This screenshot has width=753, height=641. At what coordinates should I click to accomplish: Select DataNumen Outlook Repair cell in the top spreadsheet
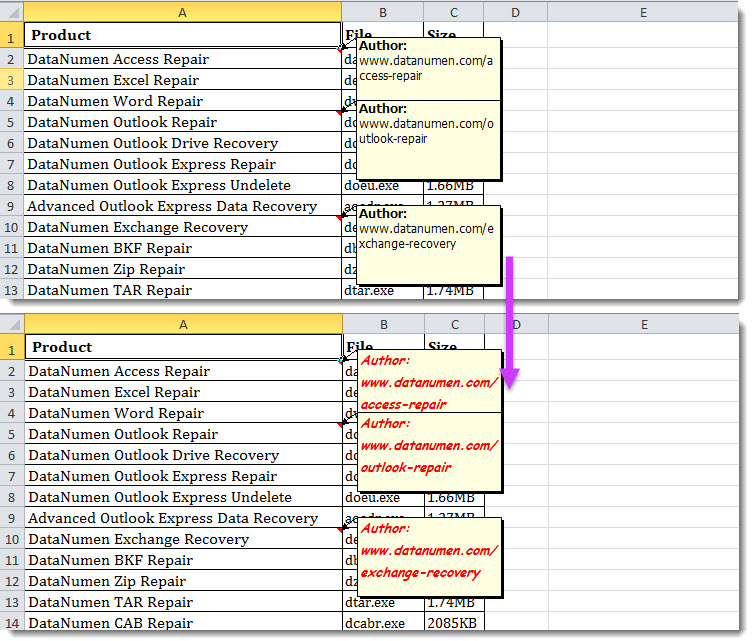point(182,122)
